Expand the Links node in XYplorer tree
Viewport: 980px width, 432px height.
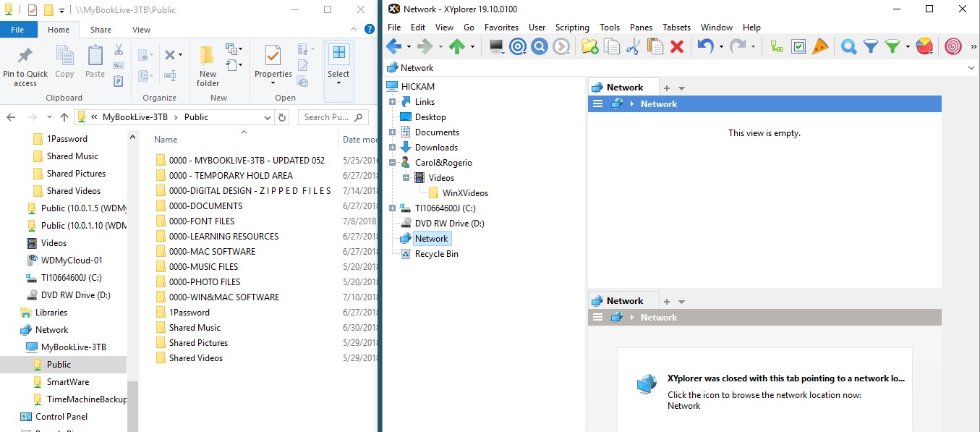[393, 102]
